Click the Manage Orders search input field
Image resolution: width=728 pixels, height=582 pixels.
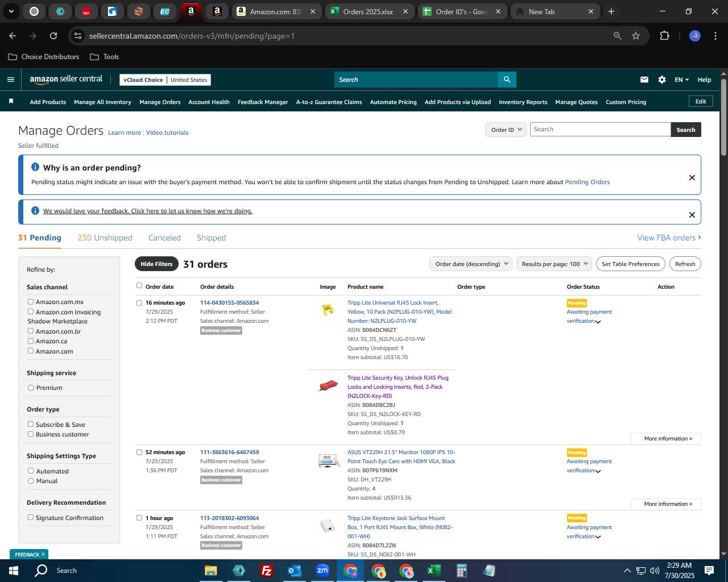[x=600, y=130]
